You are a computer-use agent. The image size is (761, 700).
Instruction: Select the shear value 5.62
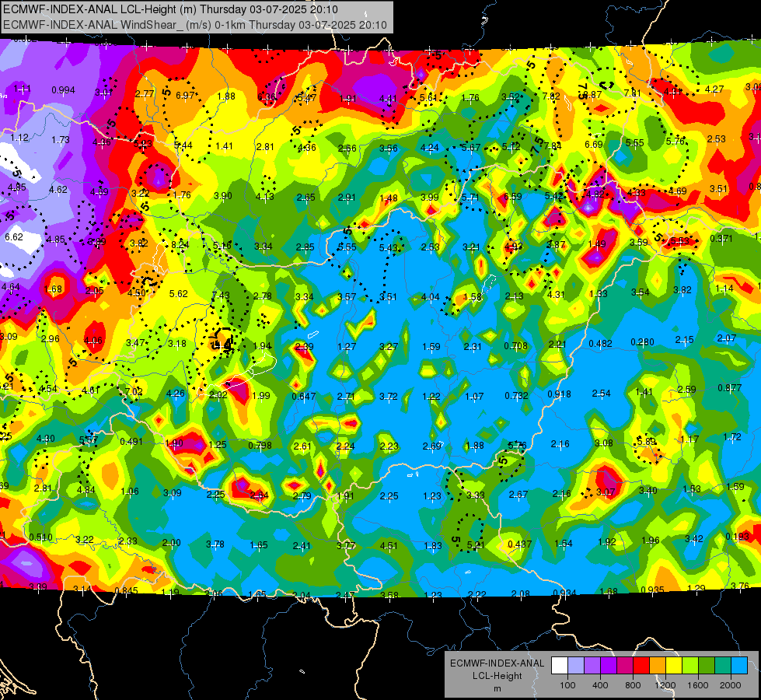[x=179, y=293]
